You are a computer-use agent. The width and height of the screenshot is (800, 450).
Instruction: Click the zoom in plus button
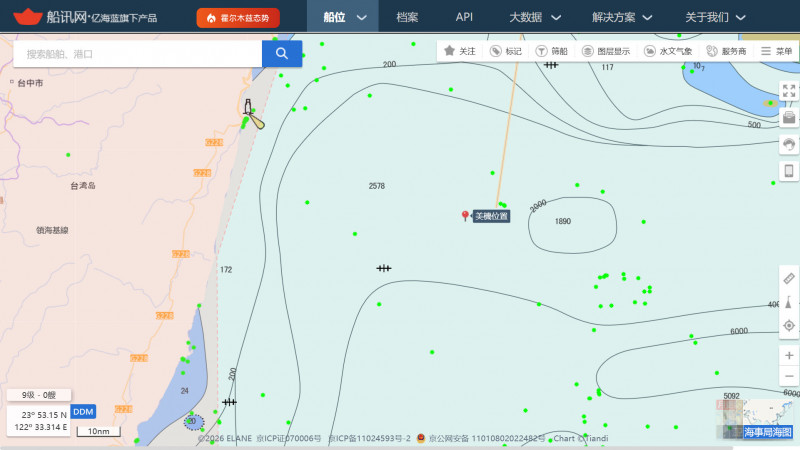tap(789, 356)
